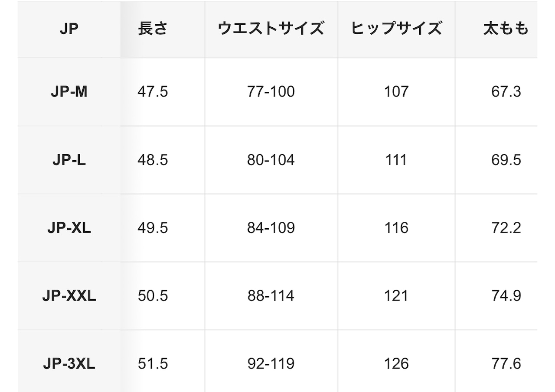Click the thigh value 69.5

coord(506,160)
